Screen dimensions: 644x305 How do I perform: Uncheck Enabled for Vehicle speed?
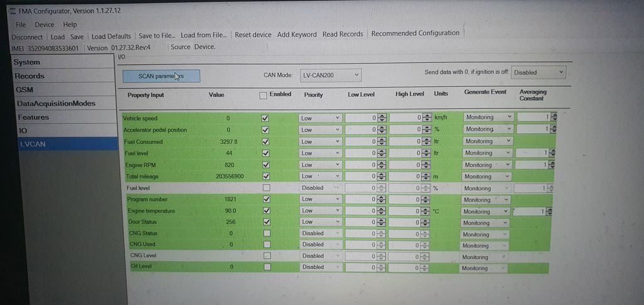click(265, 118)
